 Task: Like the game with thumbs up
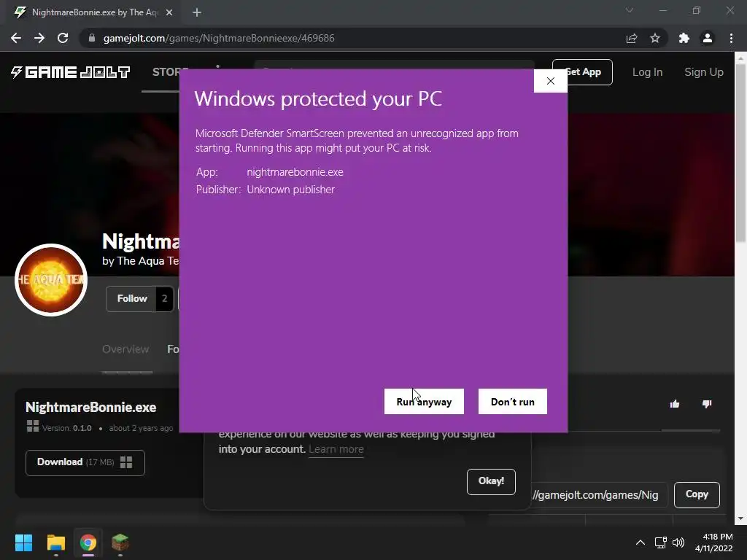(x=675, y=404)
